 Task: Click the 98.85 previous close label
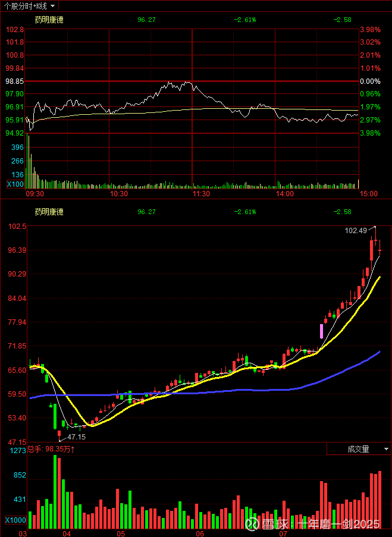tap(15, 81)
